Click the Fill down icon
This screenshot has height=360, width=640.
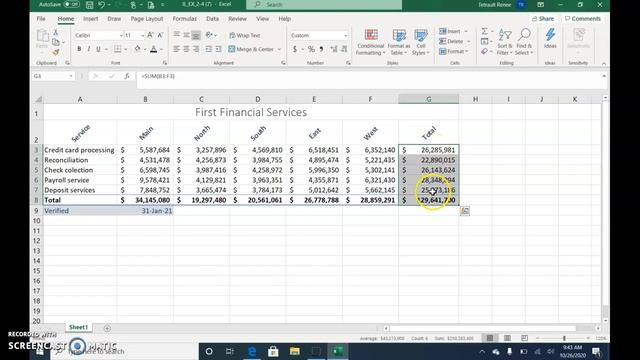tap(484, 41)
